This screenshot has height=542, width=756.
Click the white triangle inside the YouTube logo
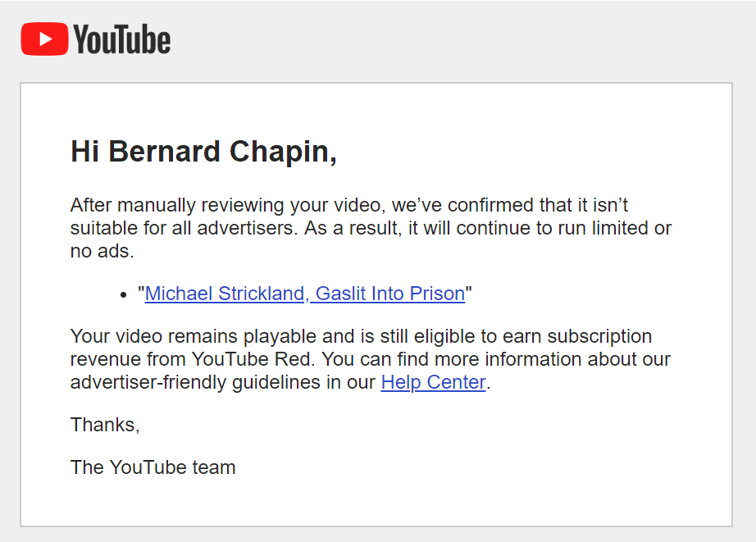[x=45, y=39]
